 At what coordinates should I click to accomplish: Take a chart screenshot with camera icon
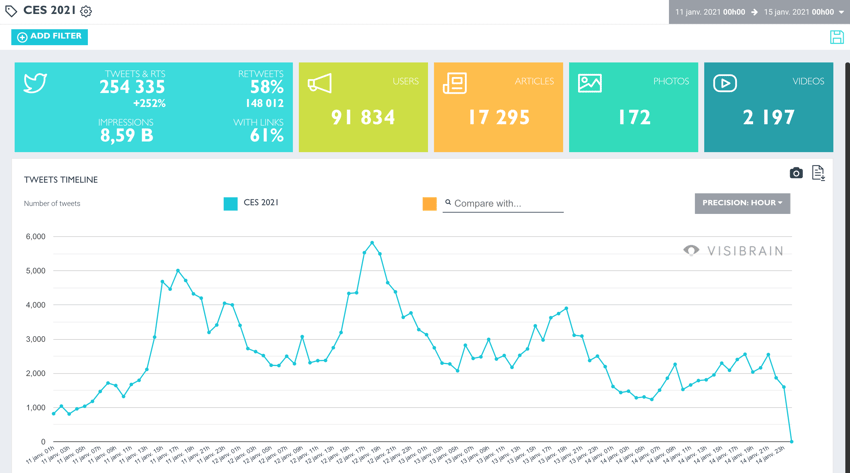point(796,173)
